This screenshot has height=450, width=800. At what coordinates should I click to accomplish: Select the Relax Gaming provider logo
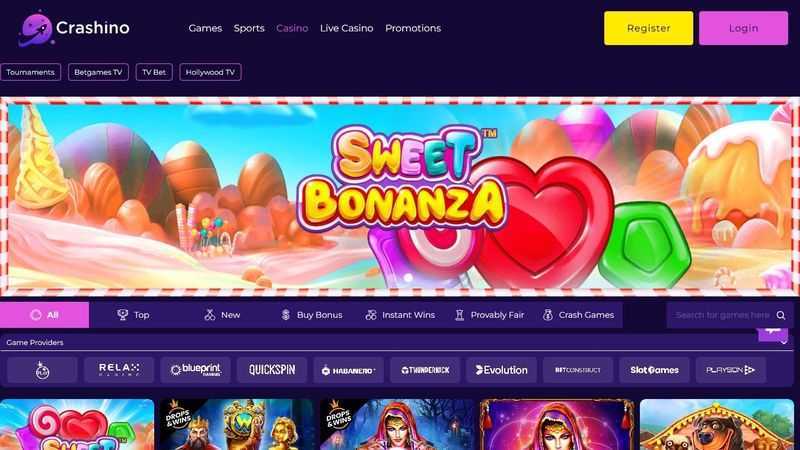pyautogui.click(x=119, y=370)
